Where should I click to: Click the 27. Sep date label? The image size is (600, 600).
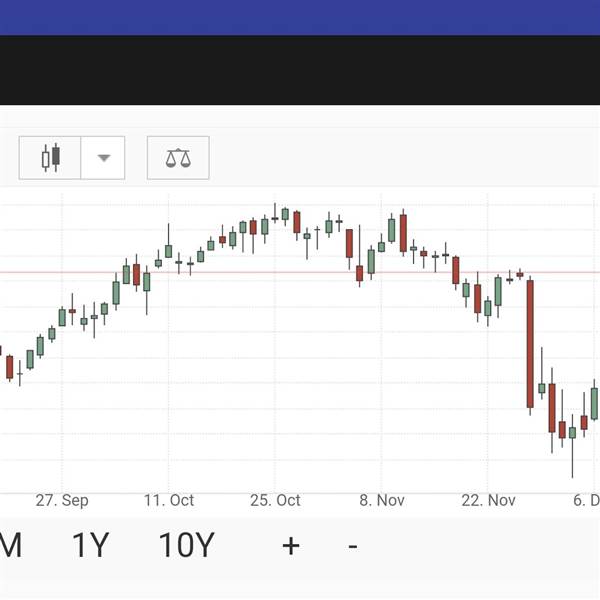62,500
